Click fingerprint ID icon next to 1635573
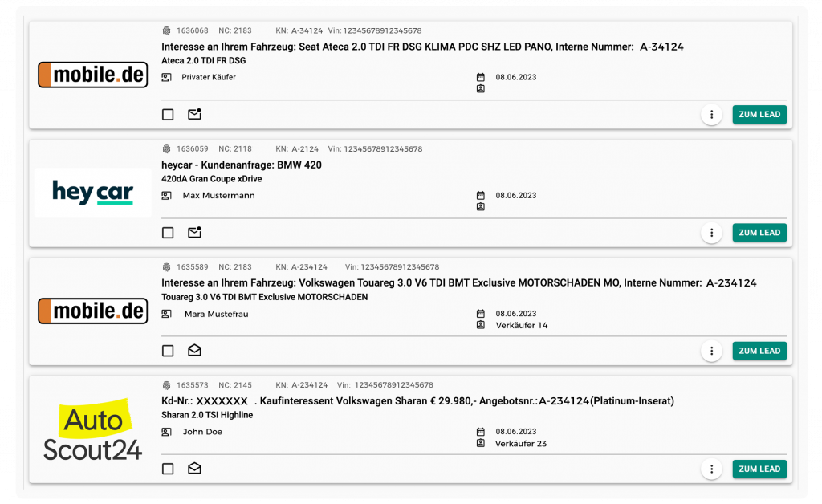The width and height of the screenshot is (822, 504). (x=167, y=385)
